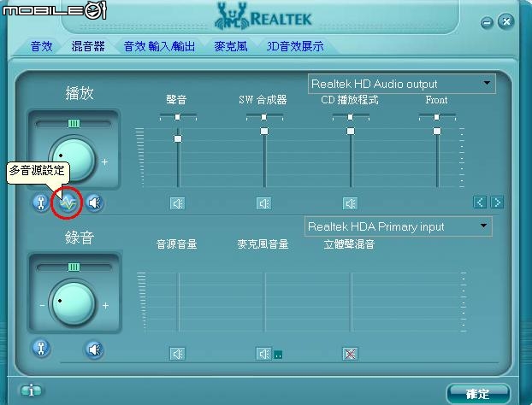
Task: Enable the 立體聲混音 recording source
Action: pyautogui.click(x=350, y=355)
